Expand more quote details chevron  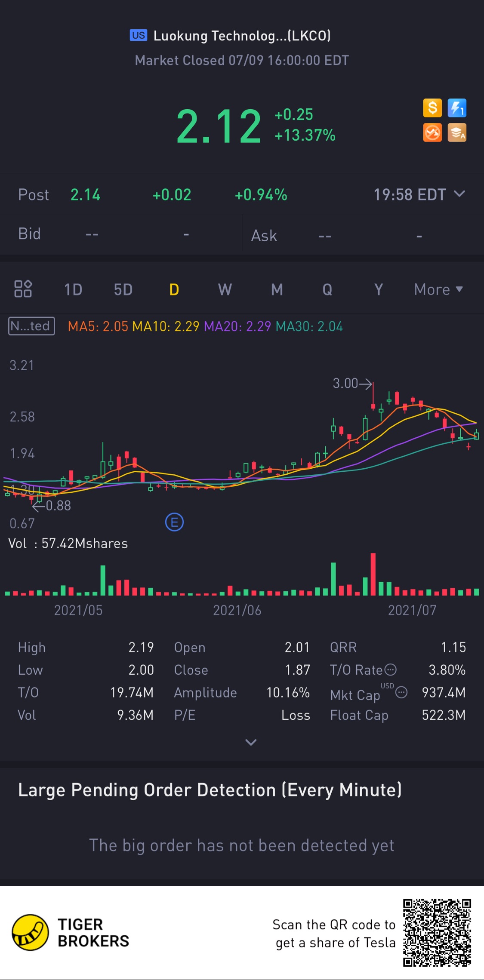(x=251, y=742)
